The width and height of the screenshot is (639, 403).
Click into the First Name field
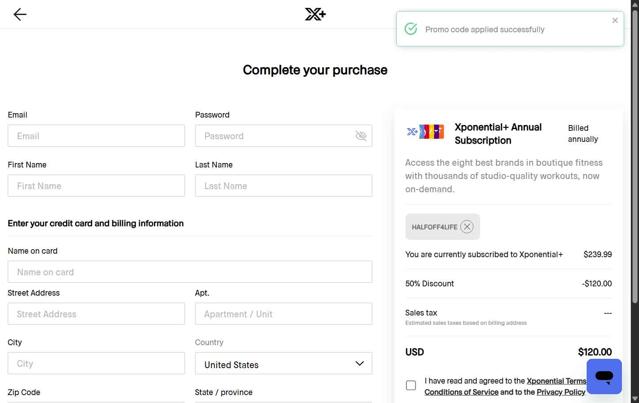point(96,186)
